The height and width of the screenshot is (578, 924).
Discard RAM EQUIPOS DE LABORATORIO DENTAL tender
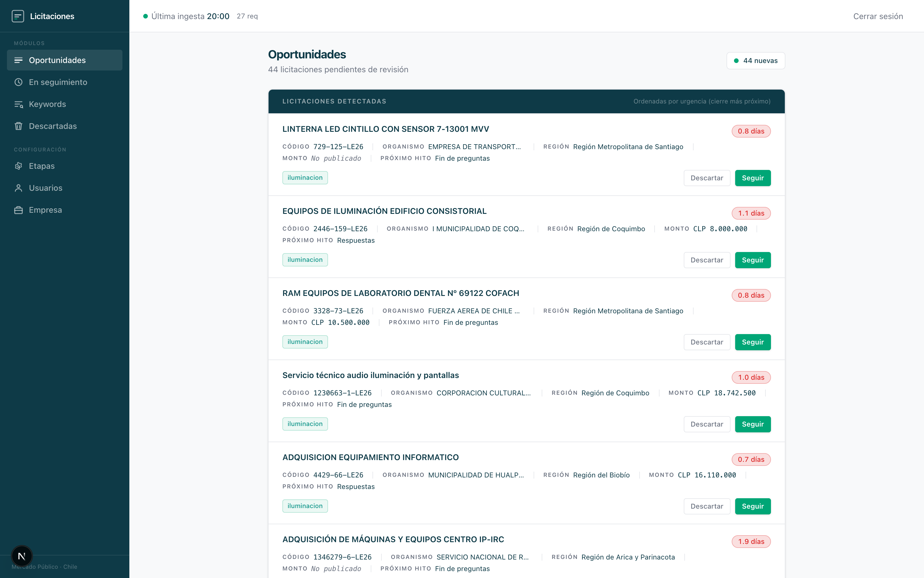707,342
